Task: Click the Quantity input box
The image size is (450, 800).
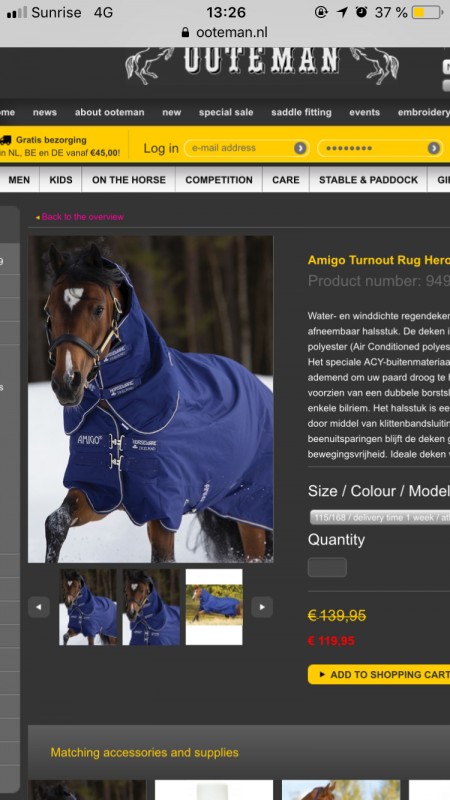Action: pyautogui.click(x=327, y=567)
